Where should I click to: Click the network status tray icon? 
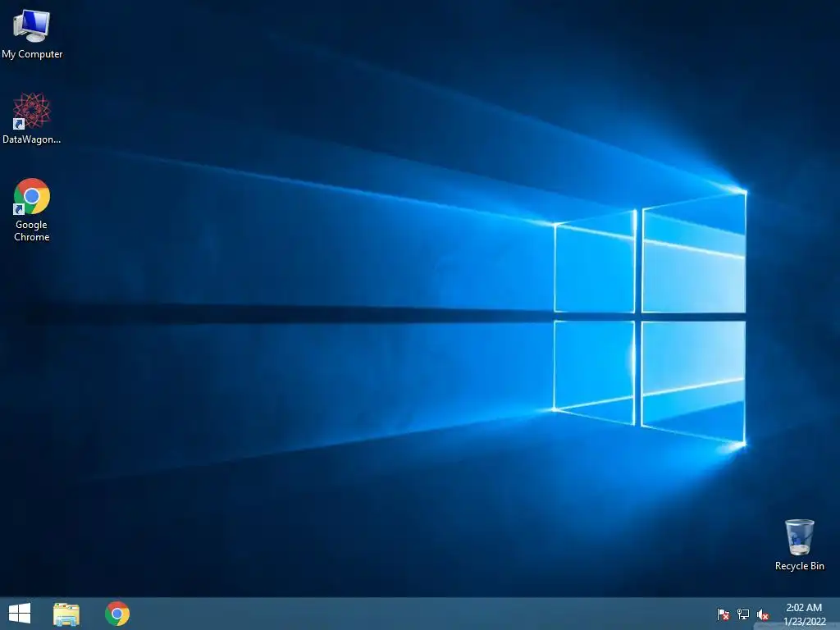(x=743, y=614)
